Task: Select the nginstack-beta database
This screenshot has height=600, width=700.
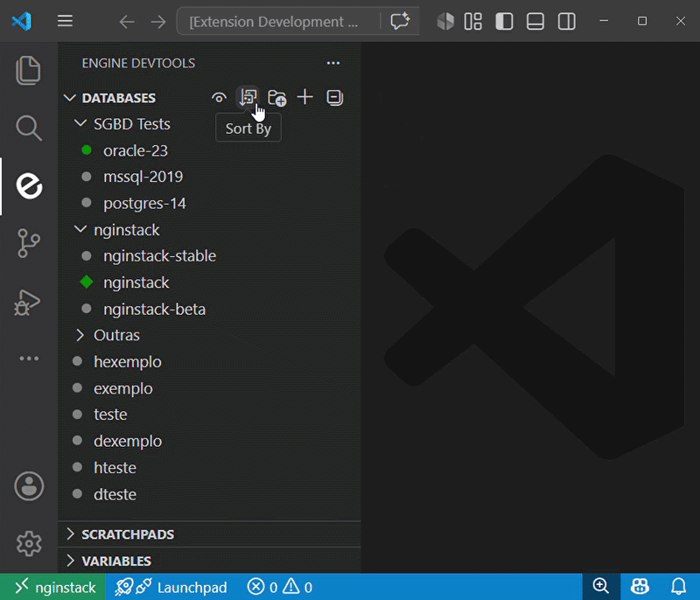Action: coord(209,309)
